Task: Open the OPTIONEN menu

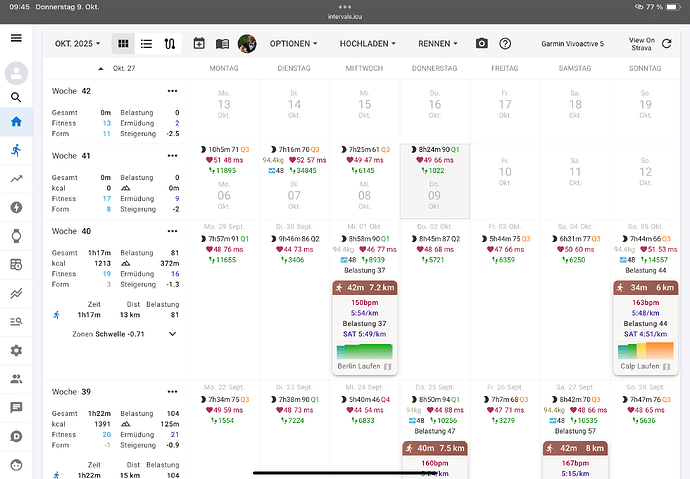Action: [x=294, y=44]
